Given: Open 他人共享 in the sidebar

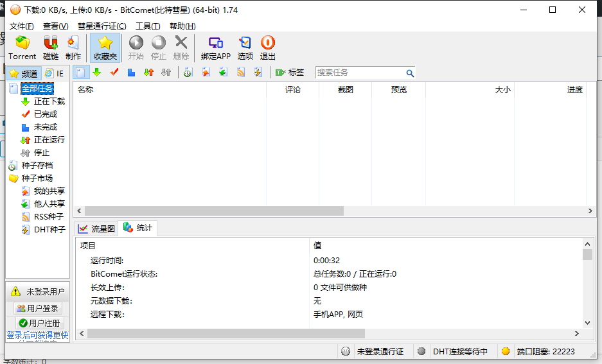Looking at the screenshot, I should coord(49,204).
